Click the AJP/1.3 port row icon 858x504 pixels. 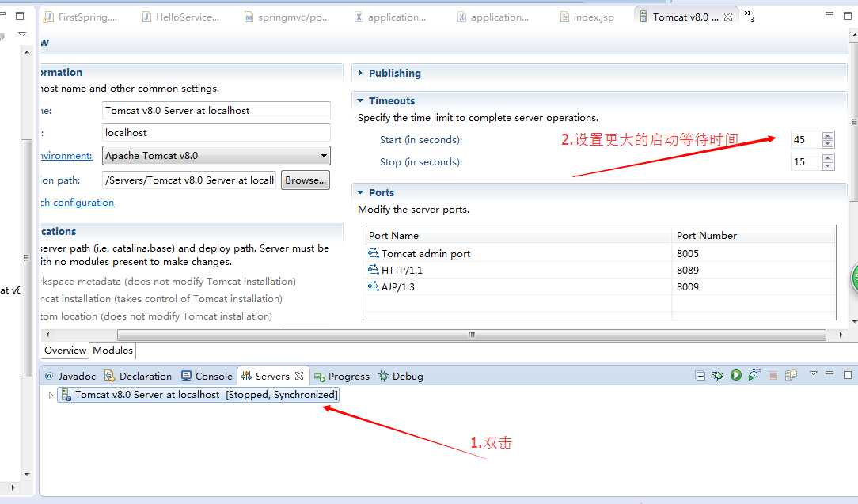tap(373, 286)
